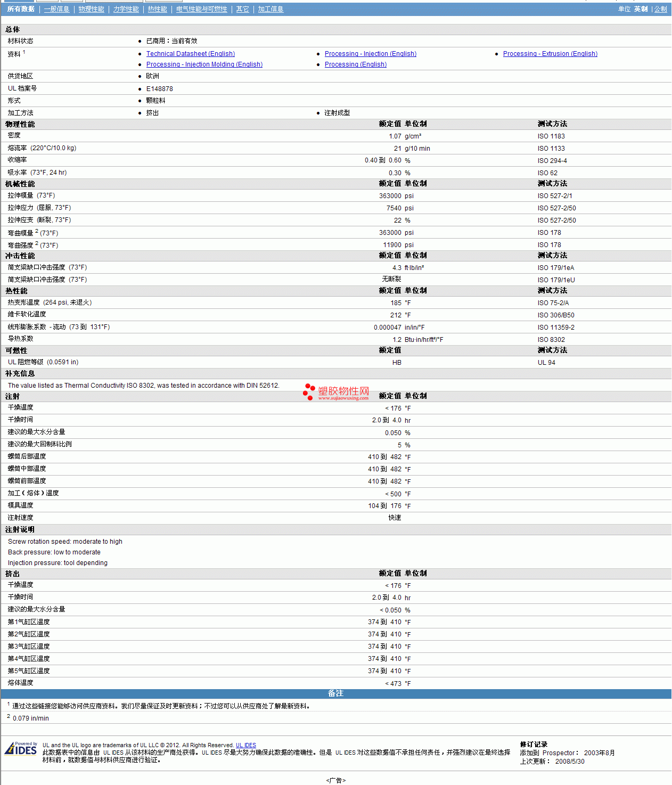
Task: Select 英制 units
Action: [641, 9]
